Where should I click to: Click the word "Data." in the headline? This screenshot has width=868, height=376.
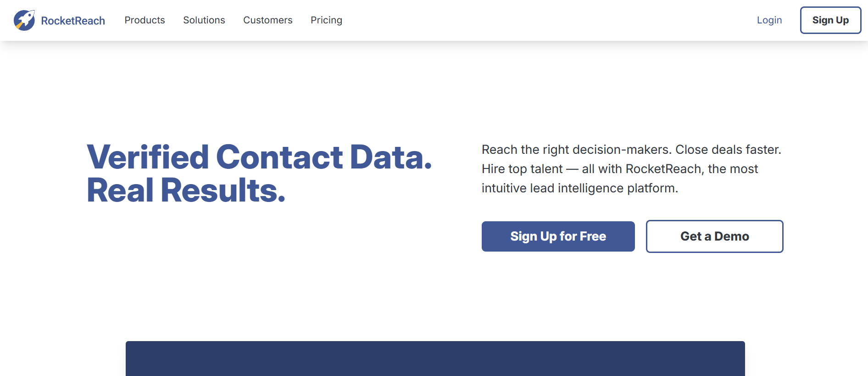pos(391,157)
